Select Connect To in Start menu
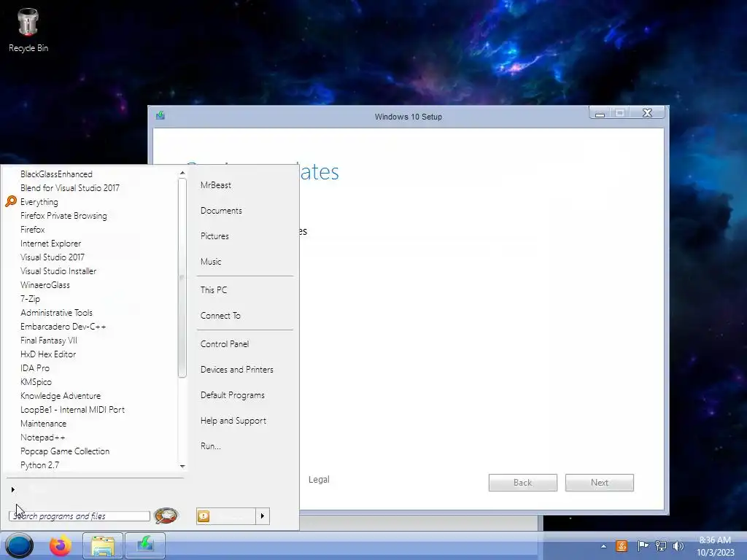 [220, 316]
